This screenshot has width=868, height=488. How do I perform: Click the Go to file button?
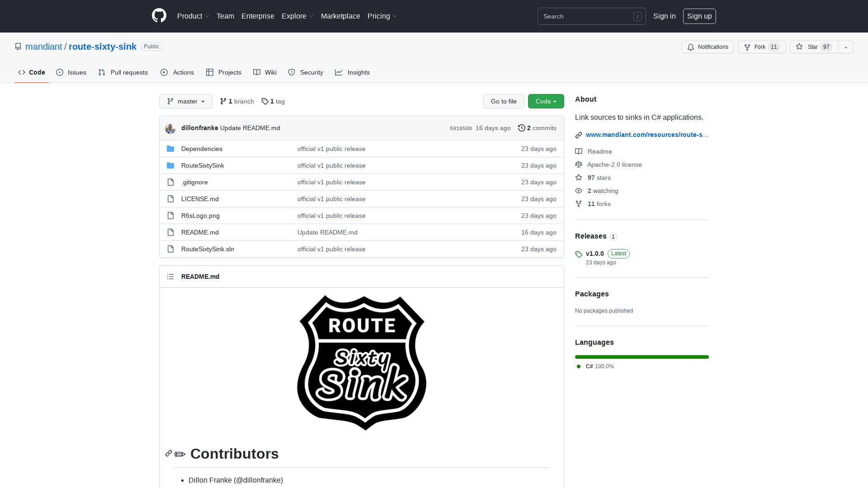pos(504,101)
